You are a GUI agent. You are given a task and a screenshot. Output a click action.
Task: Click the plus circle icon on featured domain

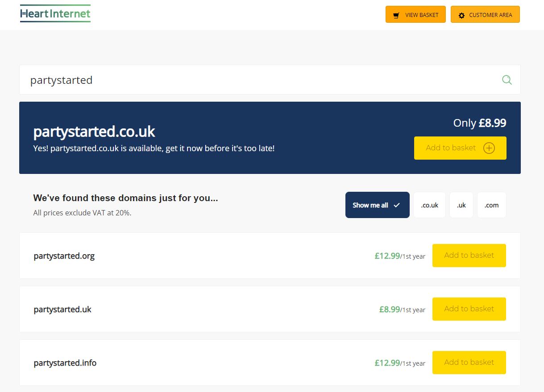tap(489, 148)
